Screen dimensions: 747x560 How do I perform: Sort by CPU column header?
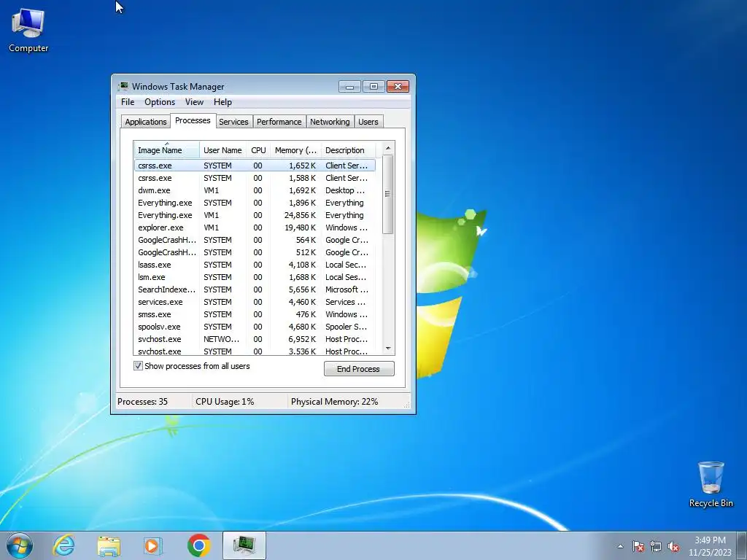(x=258, y=150)
